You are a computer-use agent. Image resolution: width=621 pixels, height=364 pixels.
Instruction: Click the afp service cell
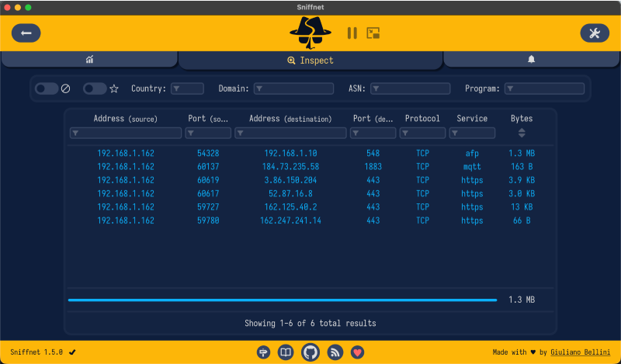[x=472, y=154]
